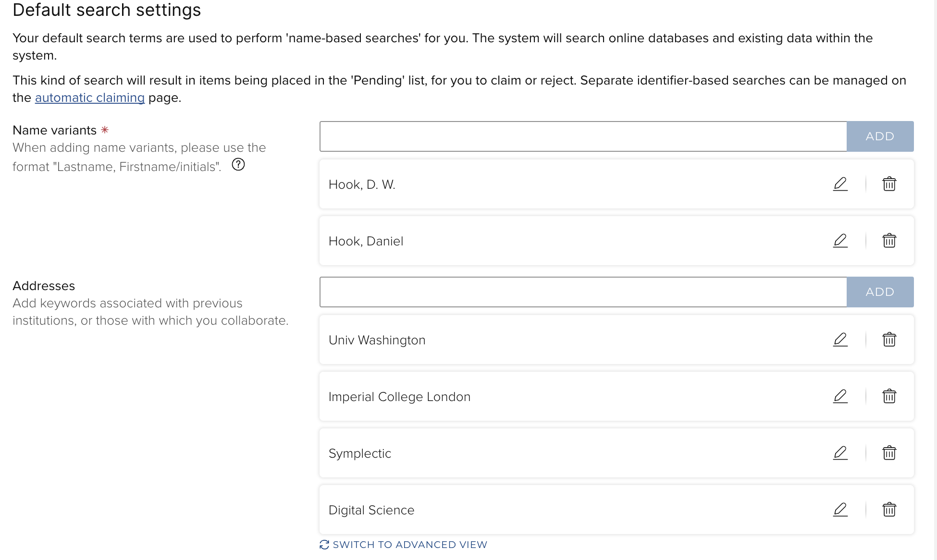Edit the Symplectic address entry
This screenshot has height=560, width=937.
pyautogui.click(x=840, y=453)
